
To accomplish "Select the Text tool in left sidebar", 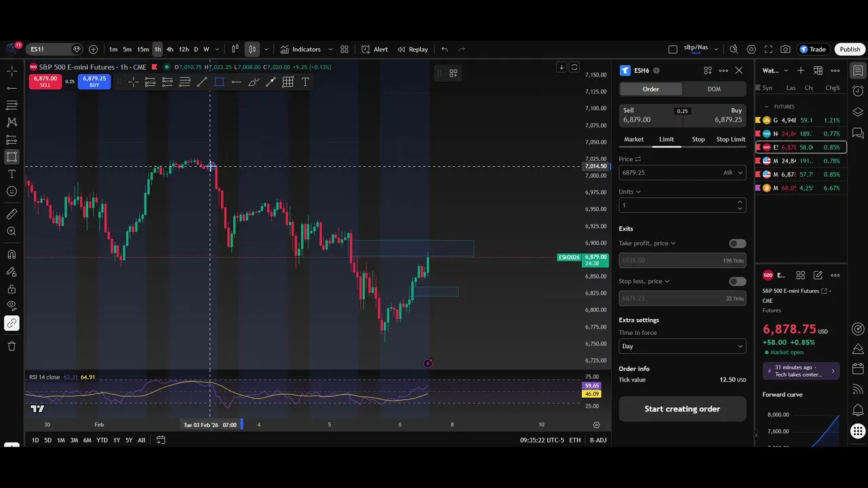I will tap(12, 174).
